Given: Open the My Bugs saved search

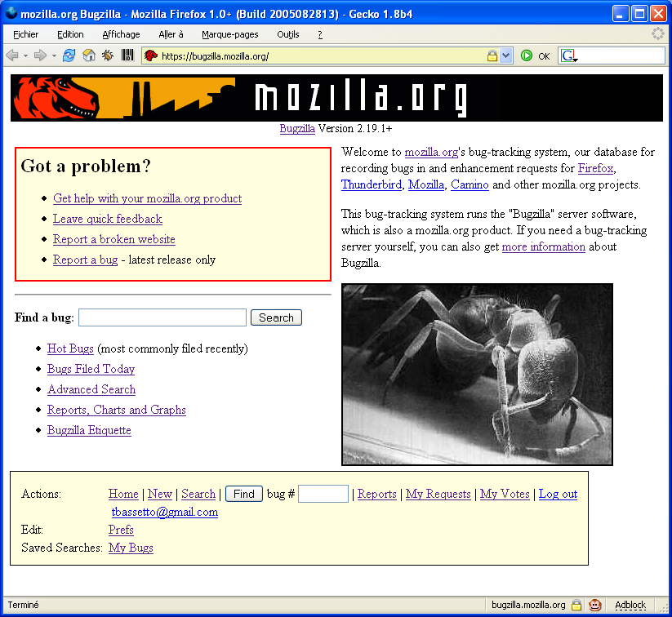Looking at the screenshot, I should (x=131, y=548).
